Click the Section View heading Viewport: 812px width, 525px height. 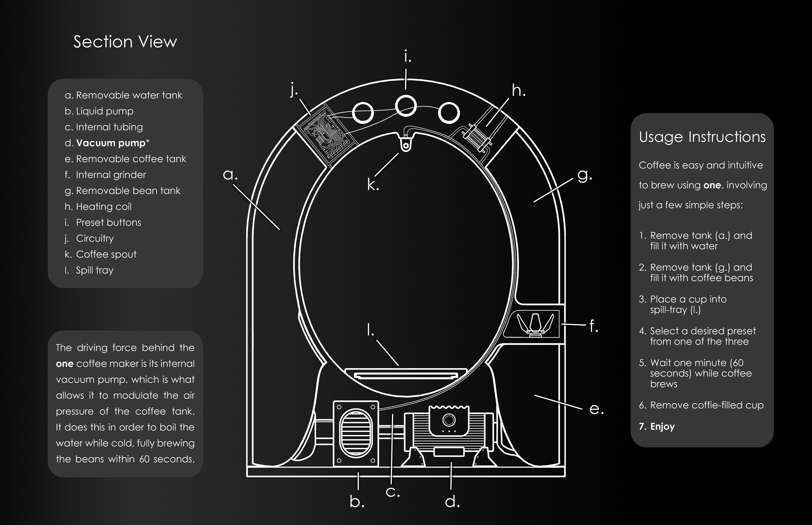pyautogui.click(x=125, y=42)
